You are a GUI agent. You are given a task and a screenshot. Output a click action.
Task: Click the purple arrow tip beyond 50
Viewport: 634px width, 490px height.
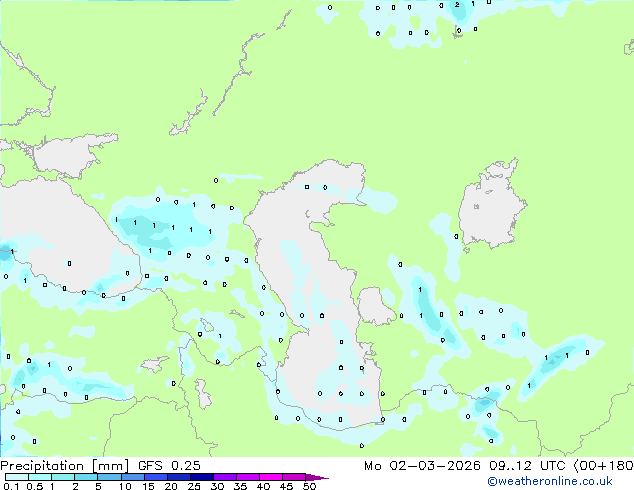point(317,477)
